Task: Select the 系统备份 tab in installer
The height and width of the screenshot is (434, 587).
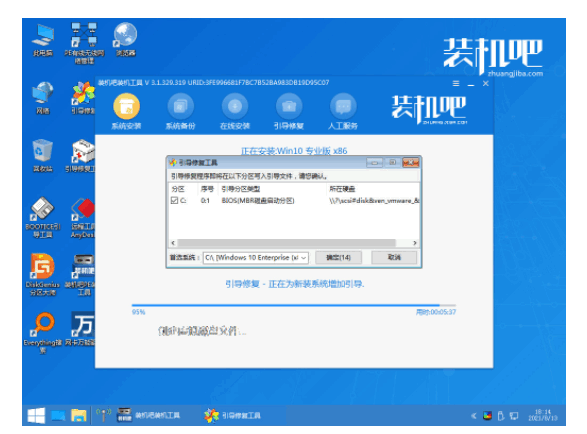Action: [x=180, y=112]
